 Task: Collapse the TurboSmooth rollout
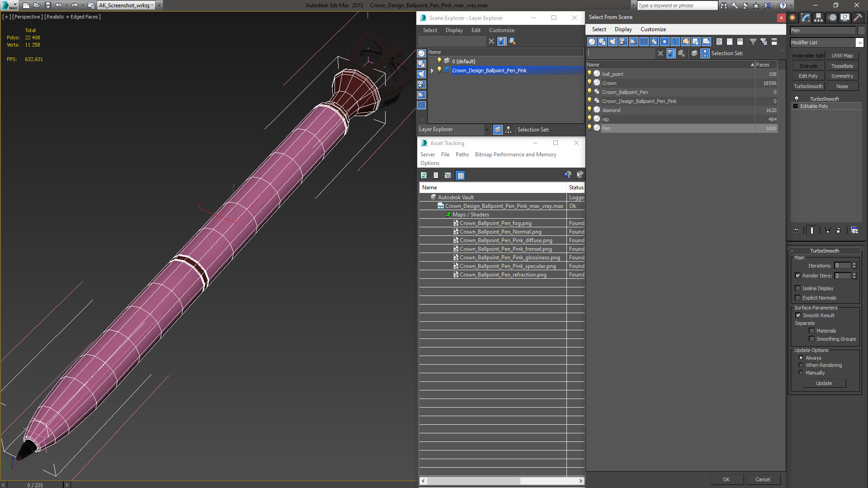[792, 251]
